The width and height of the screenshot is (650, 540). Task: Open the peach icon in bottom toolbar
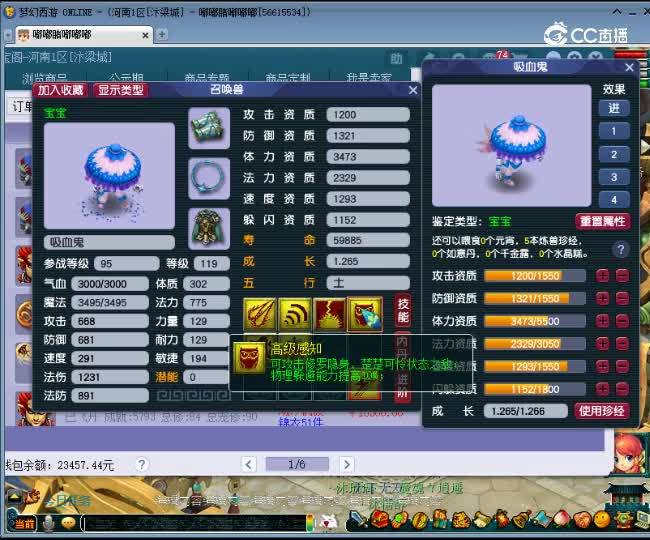(562, 519)
